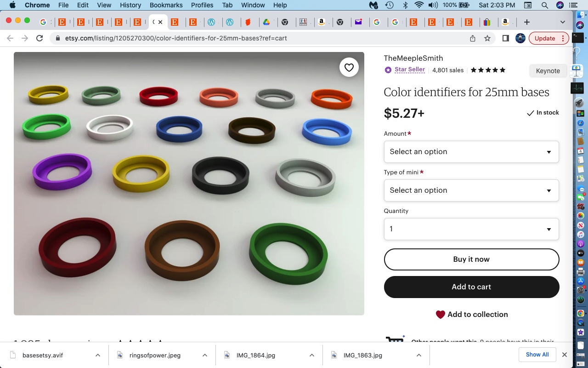This screenshot has width=588, height=368.
Task: Click the share page icon in address bar
Action: tap(473, 38)
